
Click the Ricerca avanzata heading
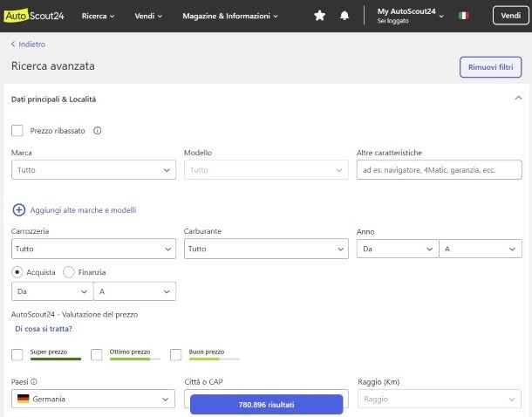pyautogui.click(x=53, y=65)
